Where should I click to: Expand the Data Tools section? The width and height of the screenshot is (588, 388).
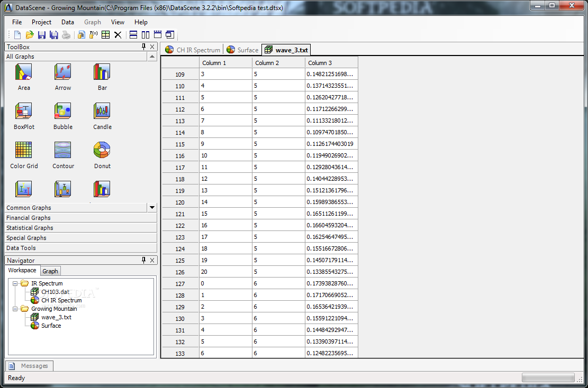(80, 248)
